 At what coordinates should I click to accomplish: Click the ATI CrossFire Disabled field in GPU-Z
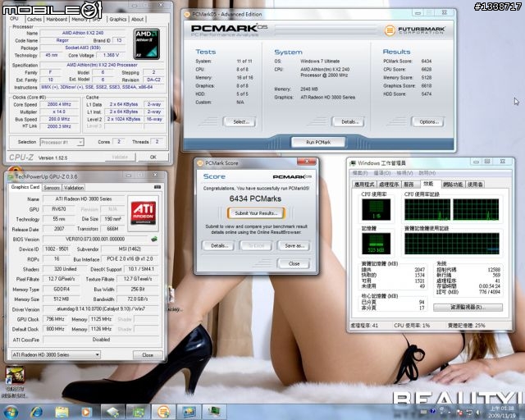tap(100, 340)
